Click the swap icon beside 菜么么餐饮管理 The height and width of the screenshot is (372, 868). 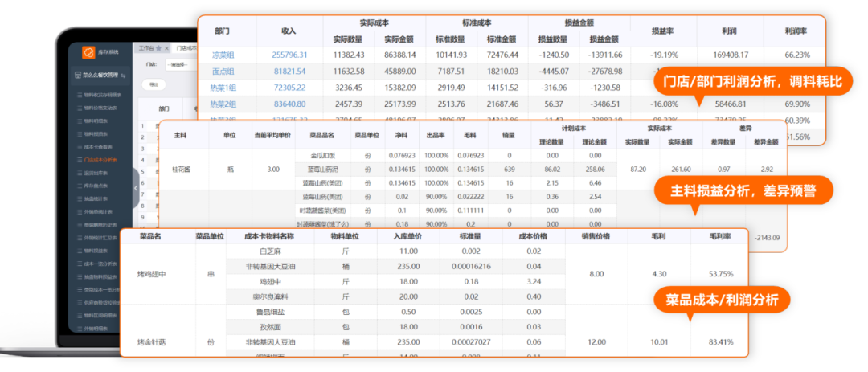point(123,76)
